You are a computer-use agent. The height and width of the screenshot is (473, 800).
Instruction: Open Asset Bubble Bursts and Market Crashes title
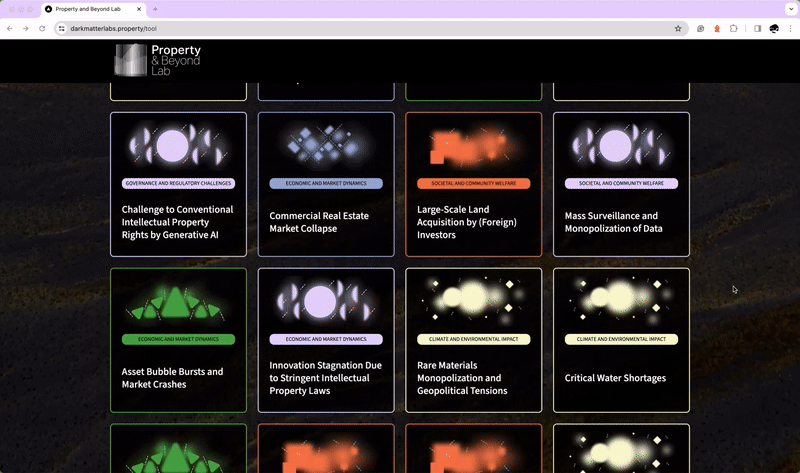172,378
